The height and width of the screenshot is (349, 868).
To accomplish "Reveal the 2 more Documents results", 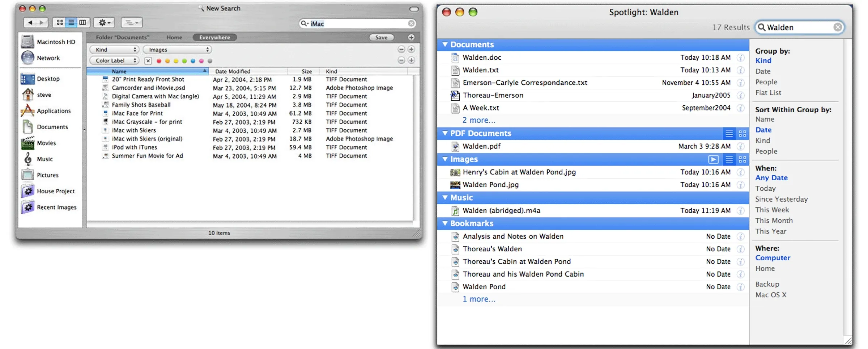I will pyautogui.click(x=479, y=120).
